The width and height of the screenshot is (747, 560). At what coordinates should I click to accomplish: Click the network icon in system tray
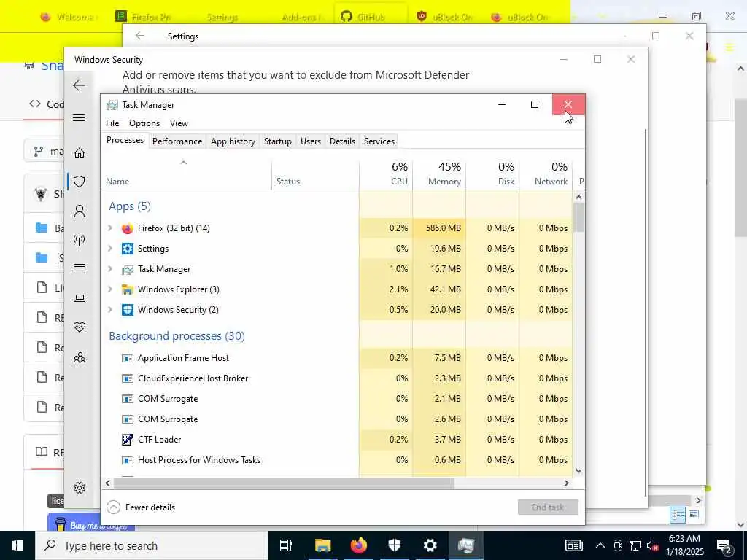pos(635,545)
